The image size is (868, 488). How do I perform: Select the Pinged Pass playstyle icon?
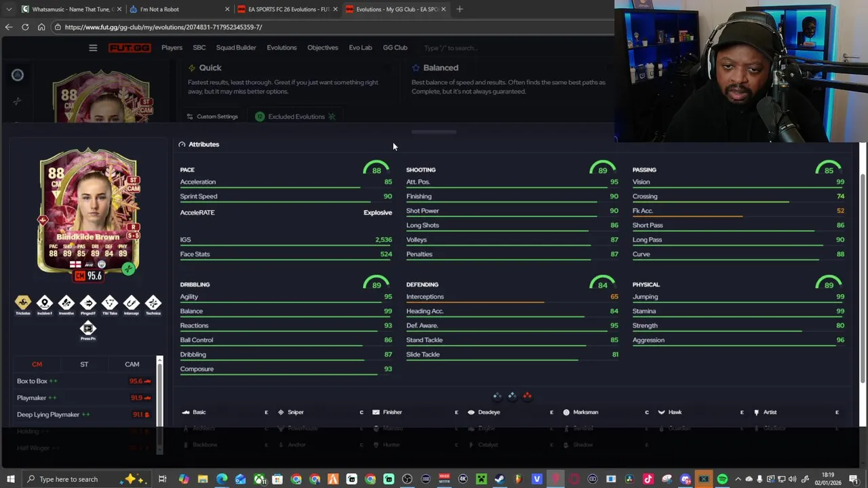coord(88,303)
